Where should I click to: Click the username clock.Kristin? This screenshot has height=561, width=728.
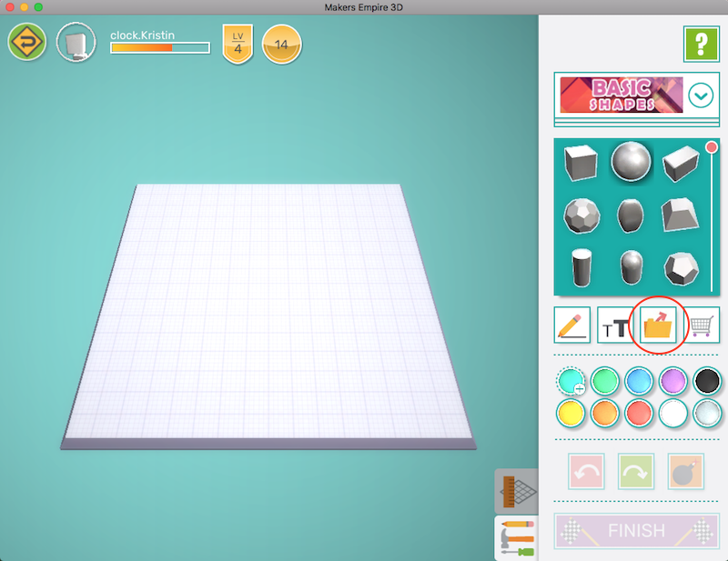click(142, 35)
